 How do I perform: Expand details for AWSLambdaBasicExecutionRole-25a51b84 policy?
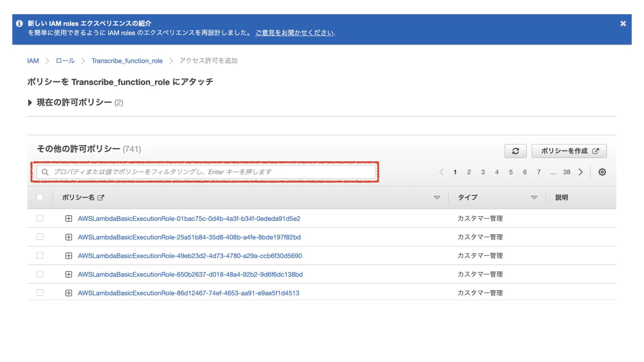[69, 237]
